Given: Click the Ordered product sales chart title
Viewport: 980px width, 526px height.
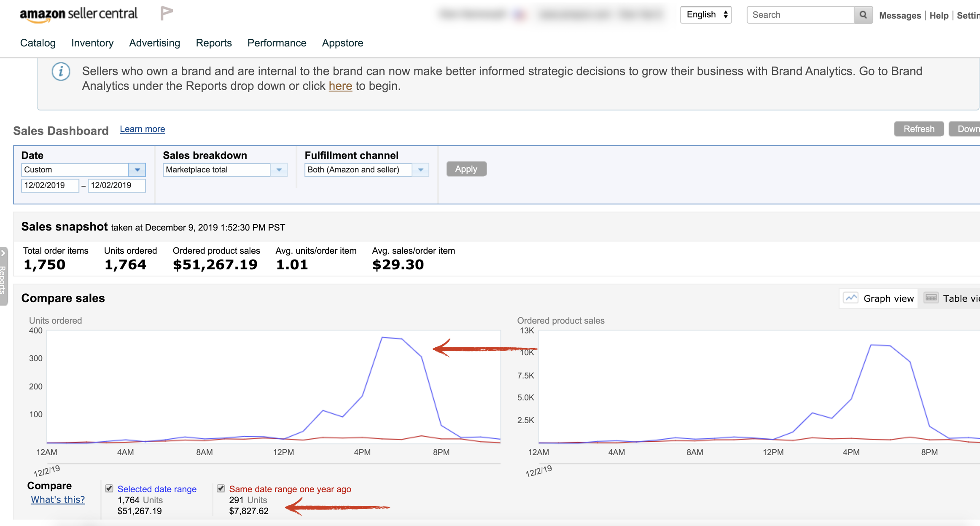Looking at the screenshot, I should [561, 321].
